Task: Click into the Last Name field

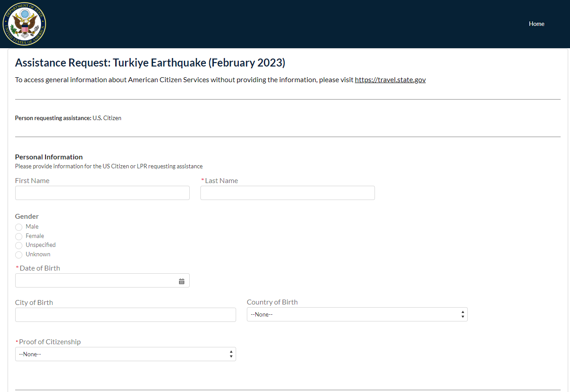Action: pyautogui.click(x=287, y=193)
